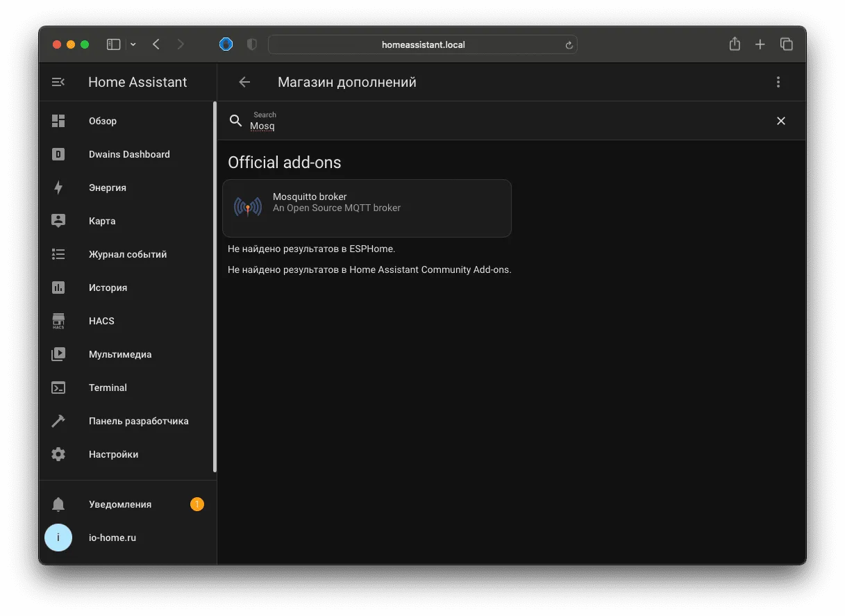This screenshot has height=616, width=845.
Task: Click the Community Add-ons no results text
Action: click(x=369, y=269)
